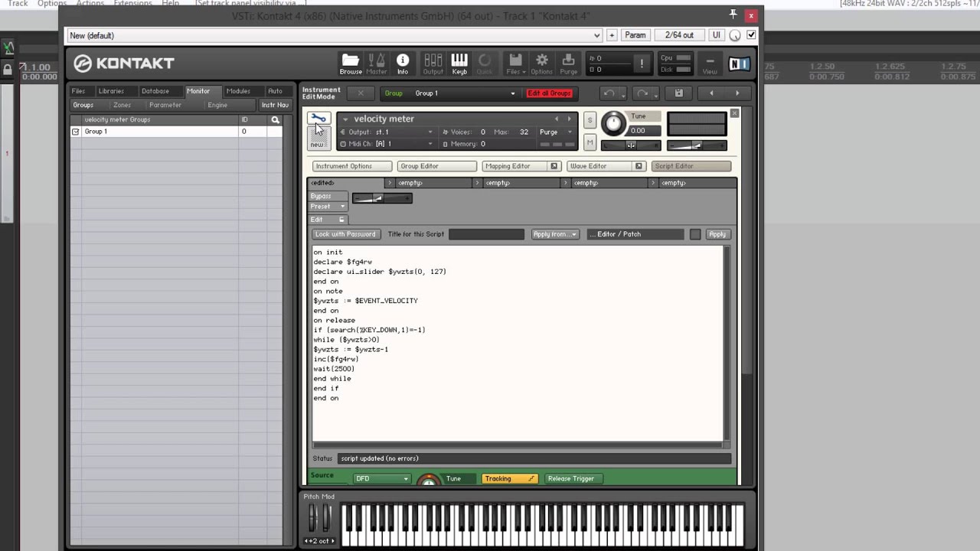This screenshot has height=551, width=980.
Task: Adjust the Tune knob
Action: coord(613,123)
